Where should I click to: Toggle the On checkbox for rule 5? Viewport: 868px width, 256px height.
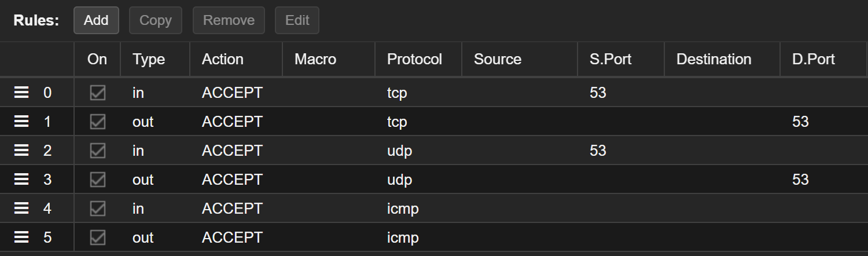[98, 237]
